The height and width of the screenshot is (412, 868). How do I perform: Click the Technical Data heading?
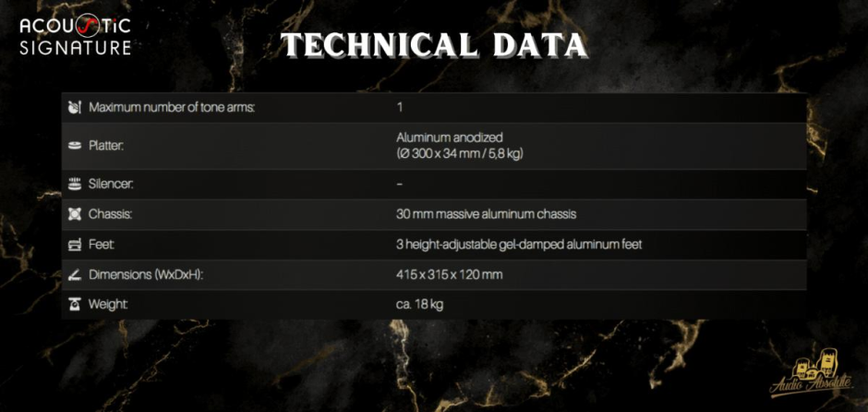[433, 44]
